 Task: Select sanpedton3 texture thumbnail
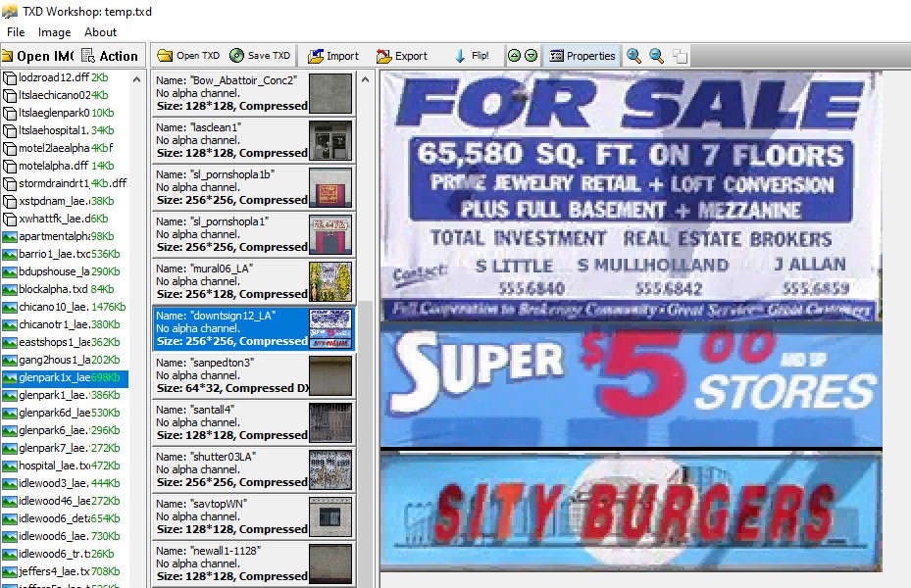click(330, 375)
